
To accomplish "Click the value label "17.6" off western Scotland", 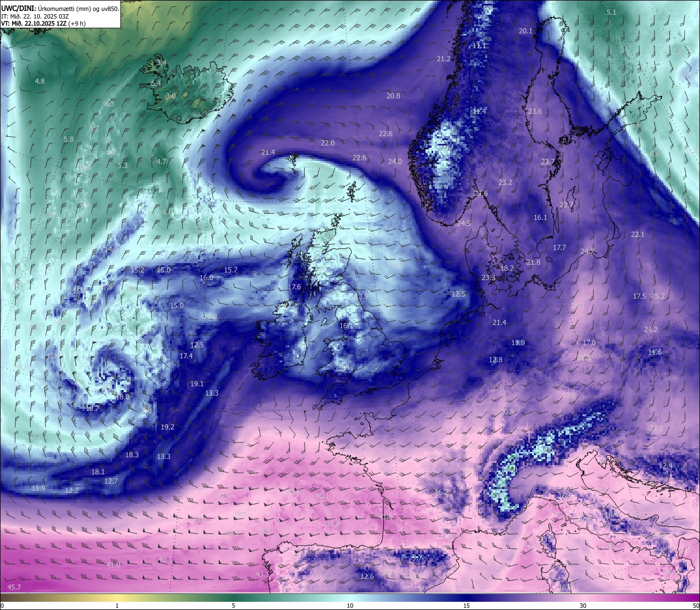I will [294, 287].
